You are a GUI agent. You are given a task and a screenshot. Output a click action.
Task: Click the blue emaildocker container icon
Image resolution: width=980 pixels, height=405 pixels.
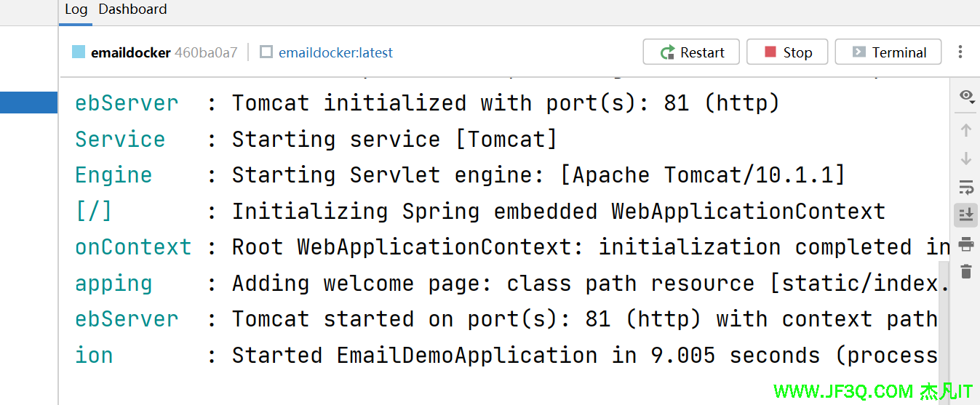click(79, 52)
